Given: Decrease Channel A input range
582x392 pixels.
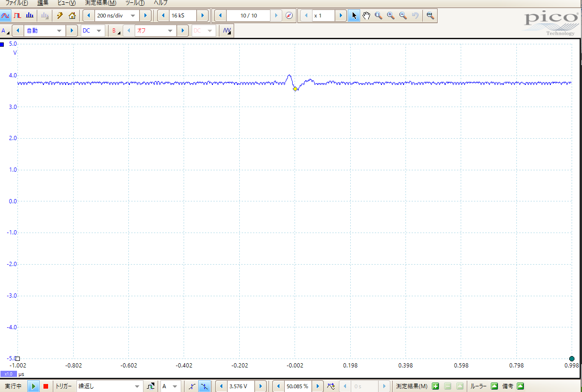Looking at the screenshot, I should pos(18,31).
